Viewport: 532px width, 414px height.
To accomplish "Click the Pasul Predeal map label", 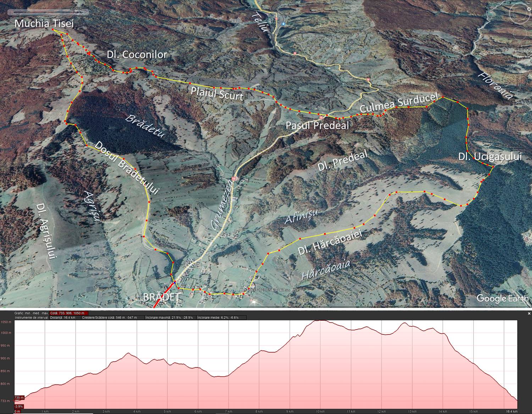I will [317, 125].
